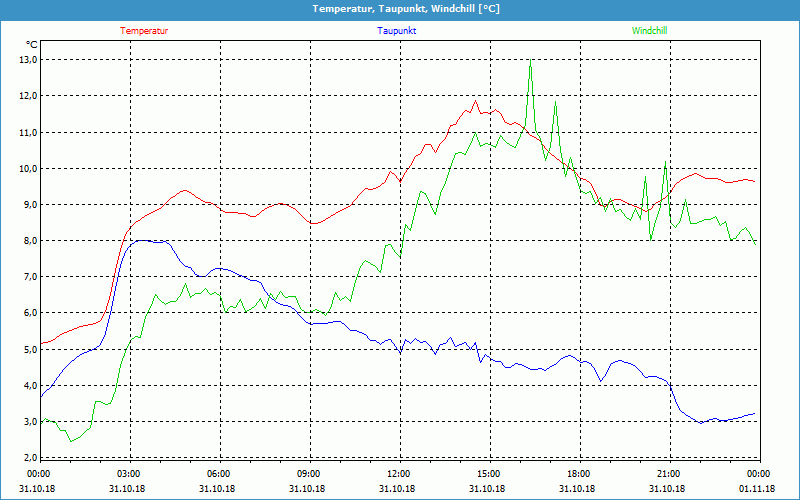The image size is (800, 500).
Task: Select the 4,0 y-axis value
Action: (x=30, y=386)
